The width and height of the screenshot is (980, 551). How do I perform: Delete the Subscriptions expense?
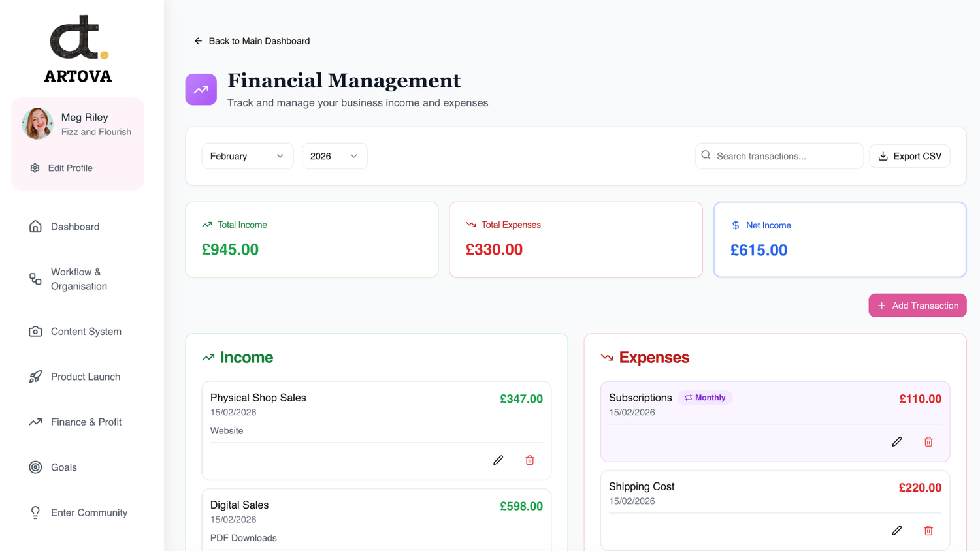tap(928, 442)
